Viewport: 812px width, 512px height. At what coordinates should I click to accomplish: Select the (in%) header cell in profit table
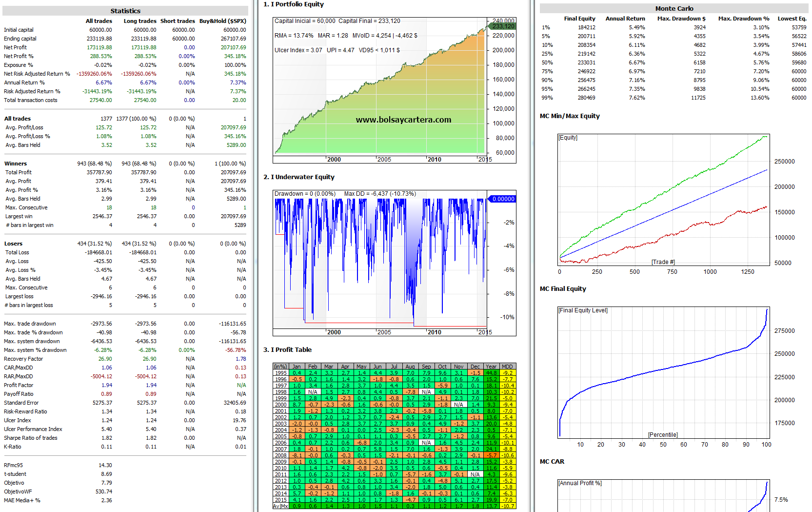point(280,367)
